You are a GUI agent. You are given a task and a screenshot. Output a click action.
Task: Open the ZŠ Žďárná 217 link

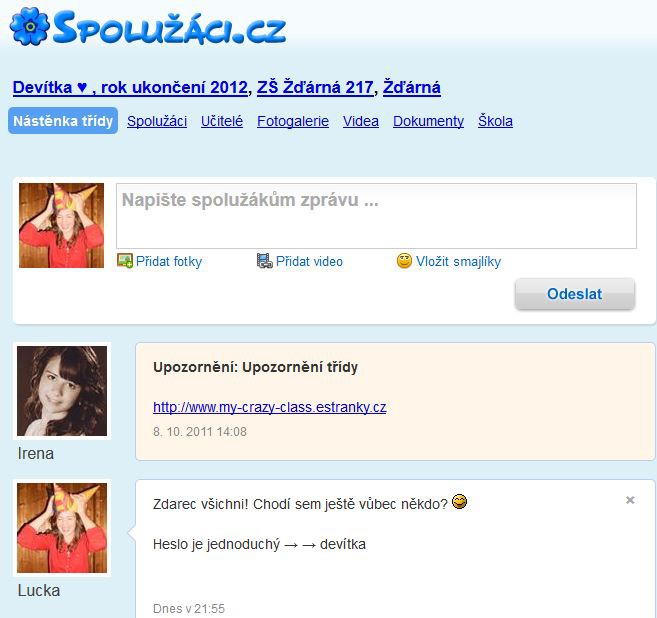pos(315,88)
